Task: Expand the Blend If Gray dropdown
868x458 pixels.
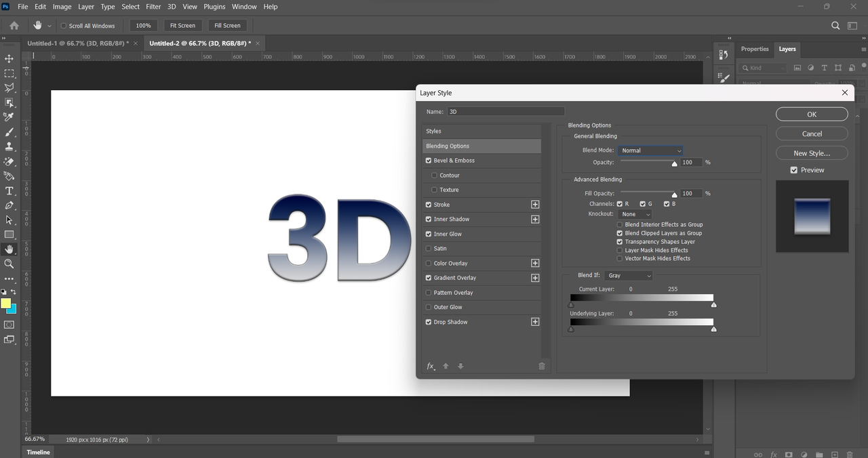Action: coord(629,276)
